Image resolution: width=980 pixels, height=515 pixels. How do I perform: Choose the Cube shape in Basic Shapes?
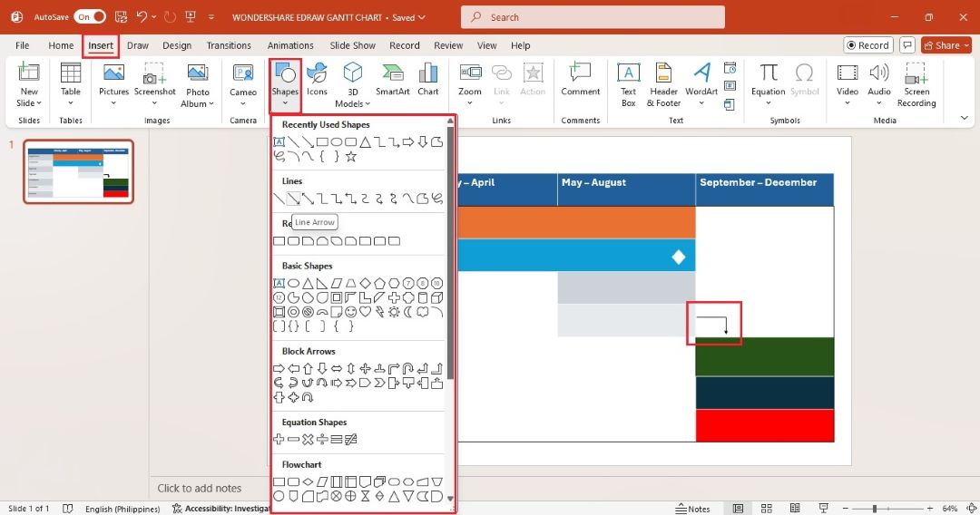tap(436, 297)
